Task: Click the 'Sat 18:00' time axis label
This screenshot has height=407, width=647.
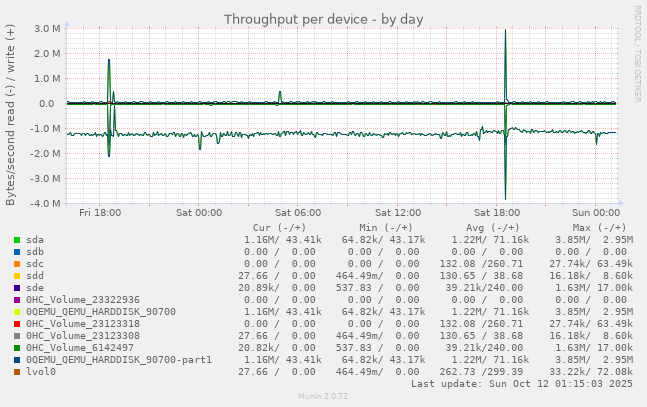Action: [x=497, y=212]
